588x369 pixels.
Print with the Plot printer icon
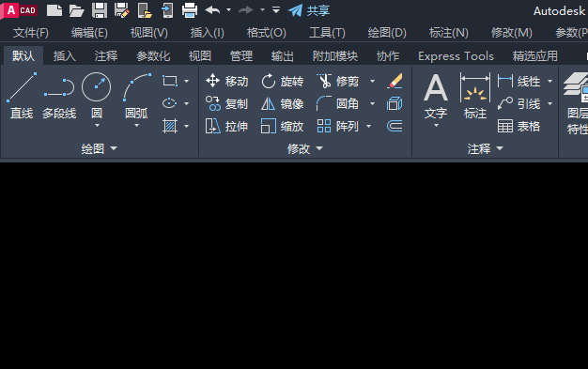tap(190, 10)
